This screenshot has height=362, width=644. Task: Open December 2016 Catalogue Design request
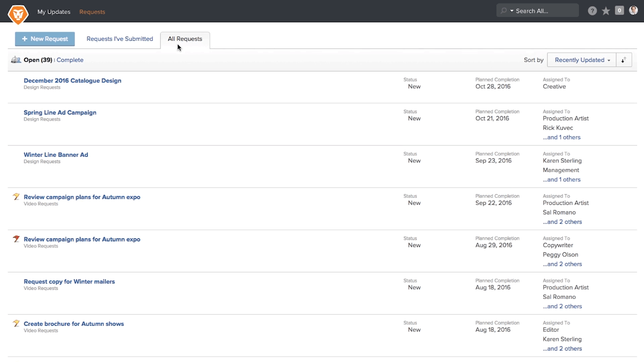click(x=73, y=81)
